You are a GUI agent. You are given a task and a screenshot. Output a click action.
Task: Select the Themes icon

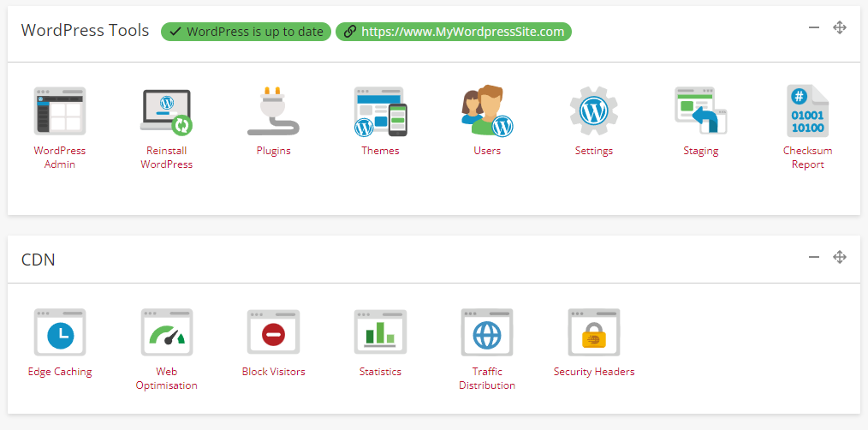pyautogui.click(x=380, y=111)
